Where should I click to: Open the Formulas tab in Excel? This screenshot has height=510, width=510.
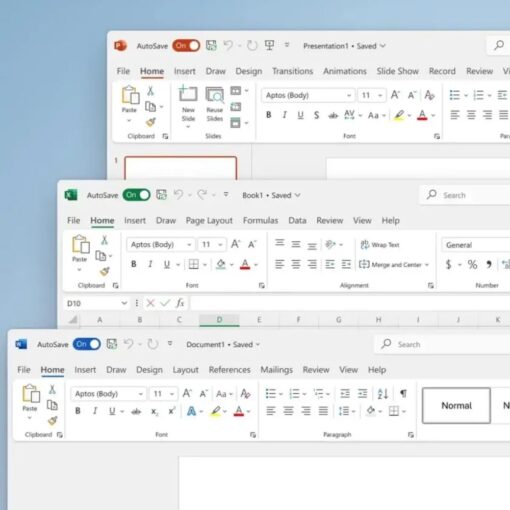pyautogui.click(x=260, y=220)
